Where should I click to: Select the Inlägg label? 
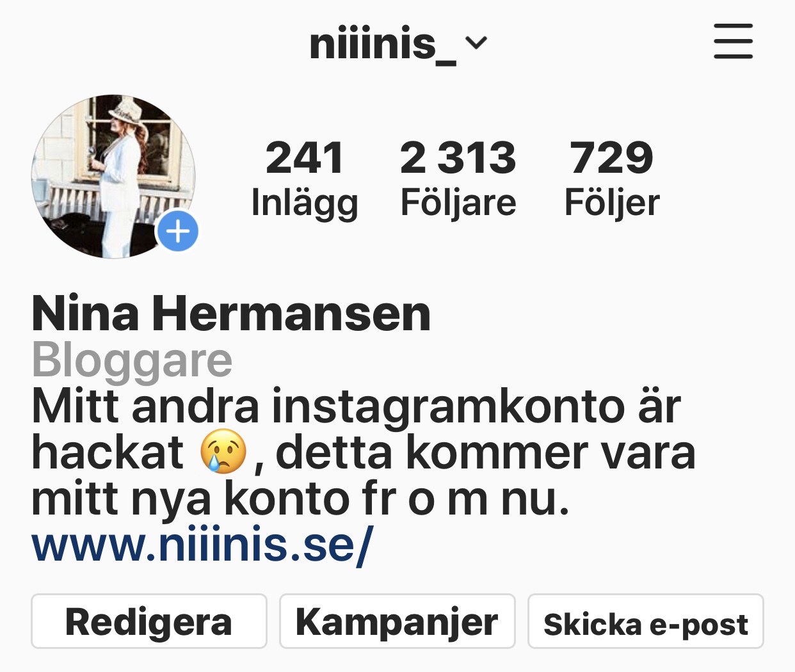[x=305, y=204]
